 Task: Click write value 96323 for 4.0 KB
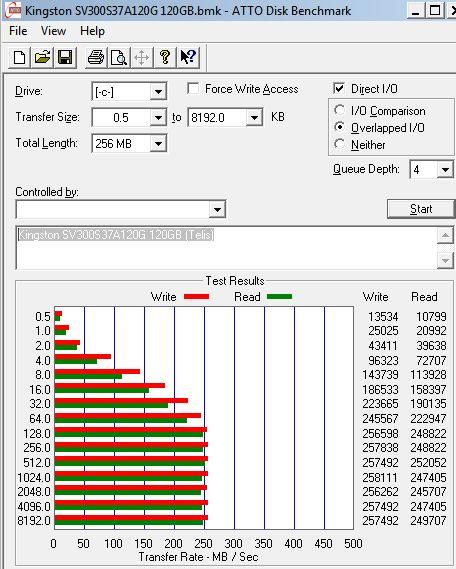coord(383,361)
